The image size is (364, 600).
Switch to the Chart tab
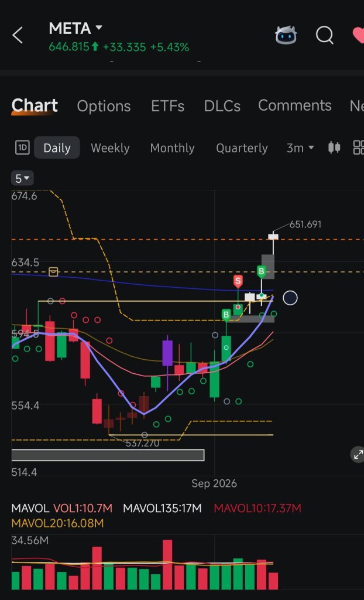click(x=35, y=105)
